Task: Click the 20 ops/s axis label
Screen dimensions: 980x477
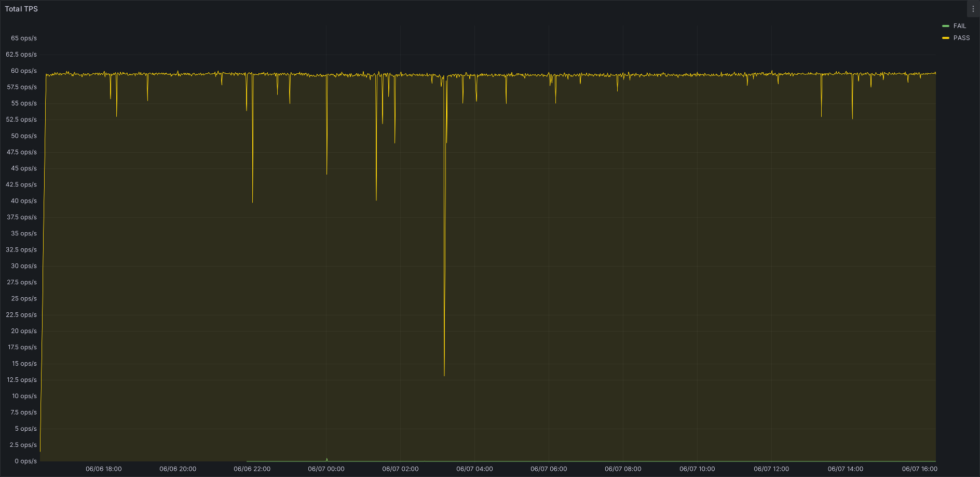Action: (24, 330)
